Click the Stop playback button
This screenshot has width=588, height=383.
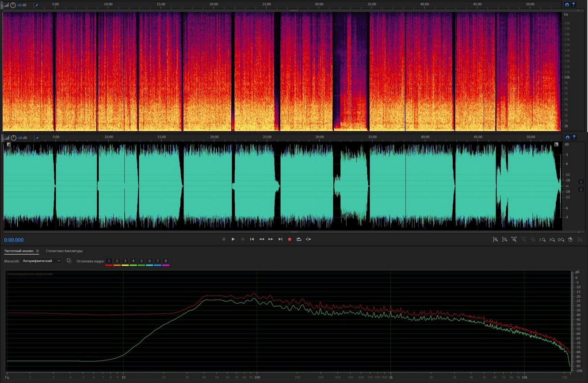pos(224,239)
